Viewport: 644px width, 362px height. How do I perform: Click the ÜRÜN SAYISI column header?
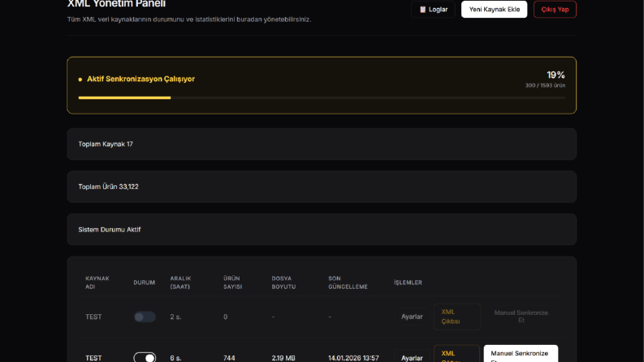pyautogui.click(x=232, y=282)
